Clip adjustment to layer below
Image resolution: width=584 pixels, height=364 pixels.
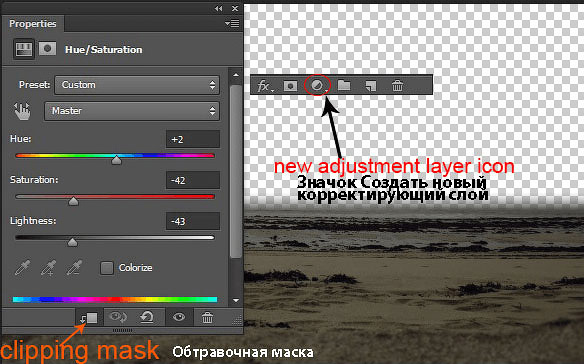pyautogui.click(x=89, y=318)
